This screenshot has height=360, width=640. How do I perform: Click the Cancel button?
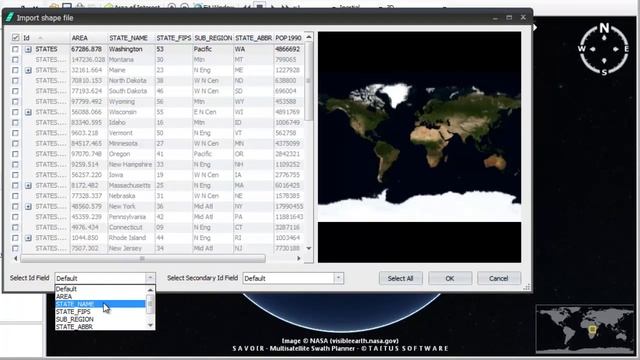[499, 278]
